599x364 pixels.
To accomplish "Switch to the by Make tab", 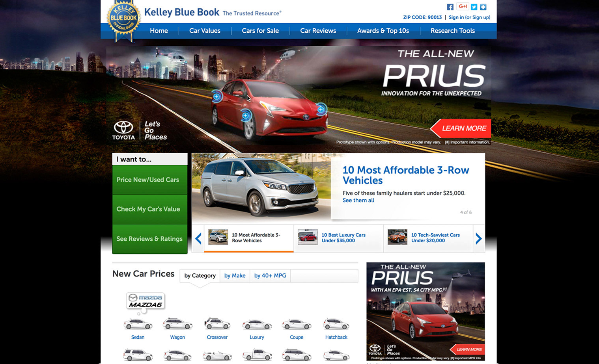I will point(235,276).
